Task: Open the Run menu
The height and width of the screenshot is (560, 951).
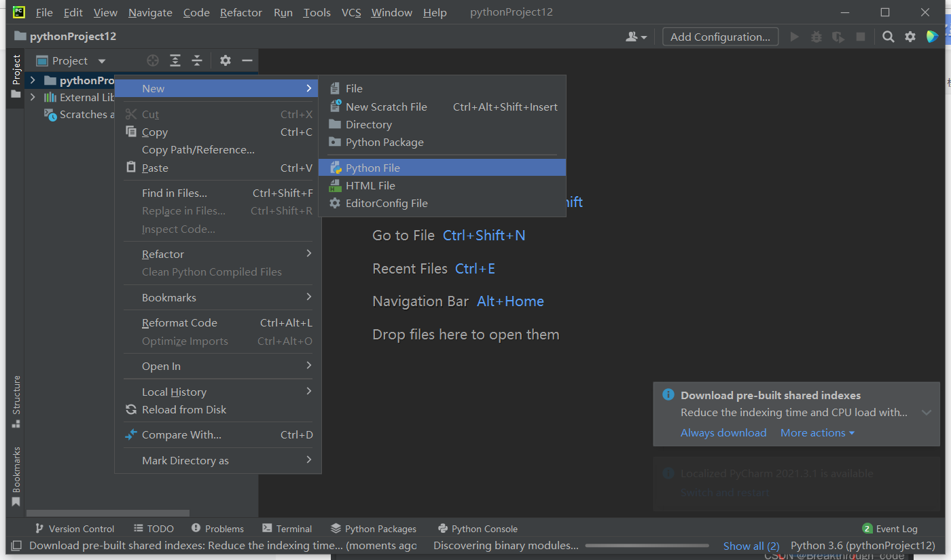Action: (283, 12)
